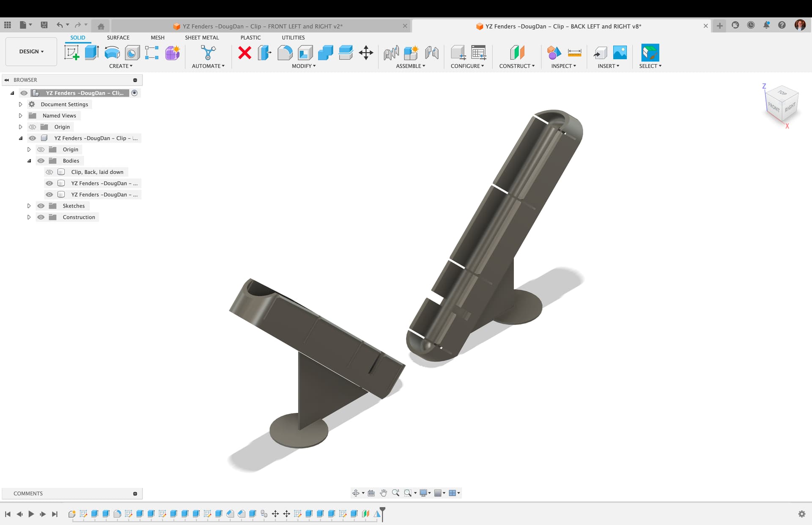Viewport: 812px width, 525px height.
Task: Click the Select tool icon
Action: click(x=650, y=53)
